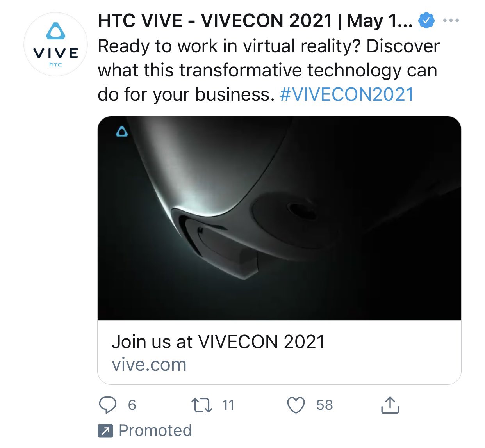Click the verified blue checkmark badge
This screenshot has height=448, width=485.
coord(426,21)
